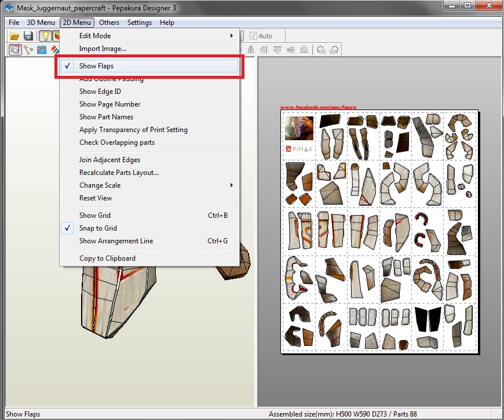Click the Juggernaut artwork thumbnail on the sheet
The image size is (504, 420).
pyautogui.click(x=299, y=128)
